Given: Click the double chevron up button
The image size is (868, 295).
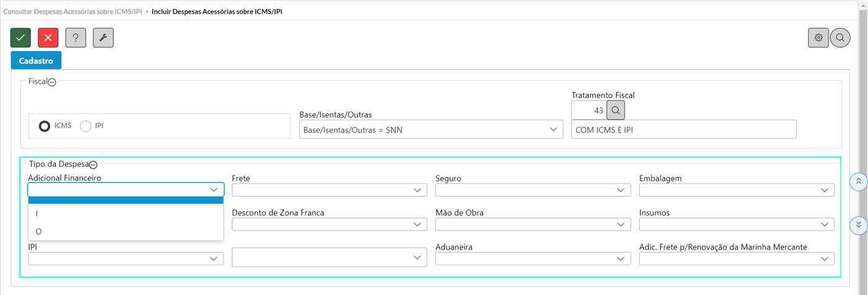Looking at the screenshot, I should pyautogui.click(x=858, y=180).
